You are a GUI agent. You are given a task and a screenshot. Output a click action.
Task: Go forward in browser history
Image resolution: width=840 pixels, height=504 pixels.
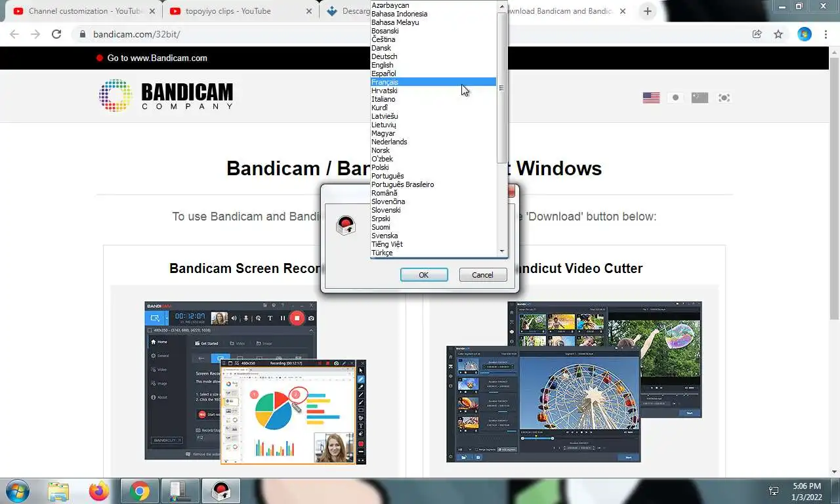(x=35, y=34)
